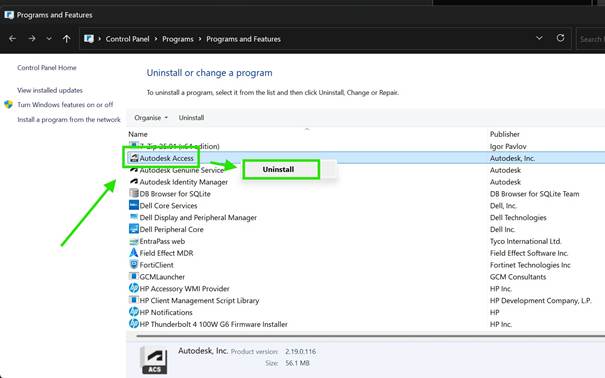The image size is (605, 378).
Task: Click the Windows features shield icon
Action: pos(8,105)
